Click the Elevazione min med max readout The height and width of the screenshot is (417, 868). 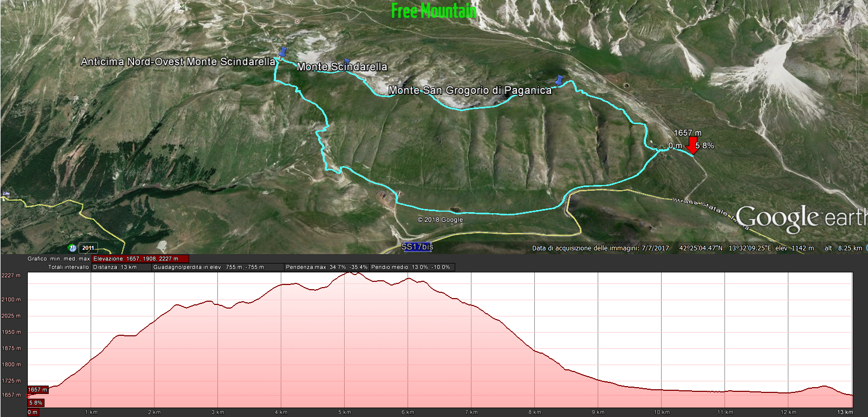[140, 259]
